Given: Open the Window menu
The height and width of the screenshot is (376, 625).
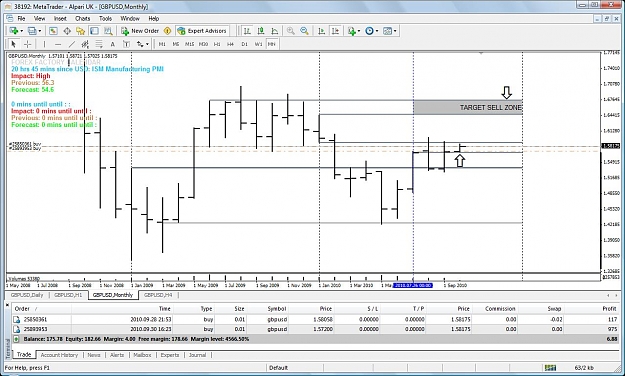Looking at the screenshot, I should click(x=130, y=18).
